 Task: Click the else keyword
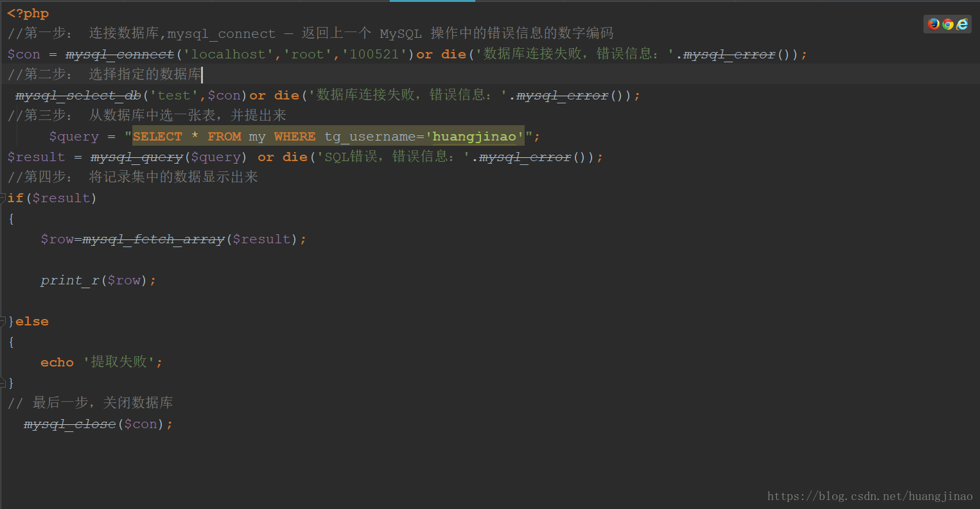pyautogui.click(x=32, y=322)
